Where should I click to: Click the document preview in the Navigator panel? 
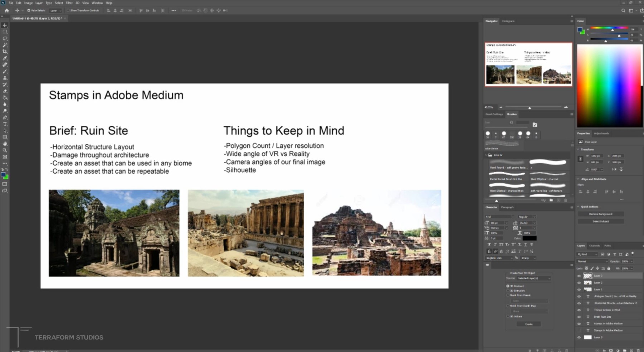528,64
